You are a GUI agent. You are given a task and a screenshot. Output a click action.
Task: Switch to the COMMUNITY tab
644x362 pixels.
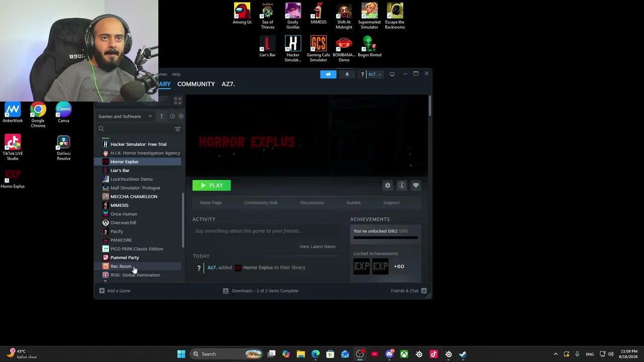(x=196, y=84)
